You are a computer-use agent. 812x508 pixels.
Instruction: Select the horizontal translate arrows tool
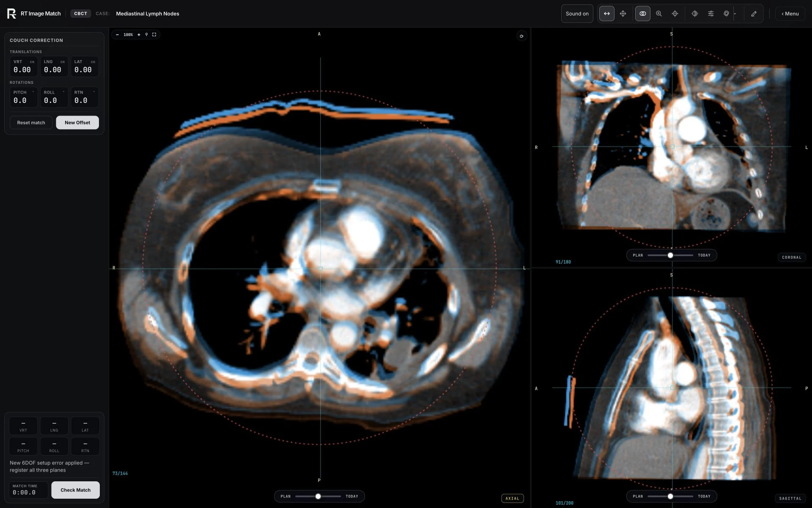click(606, 14)
